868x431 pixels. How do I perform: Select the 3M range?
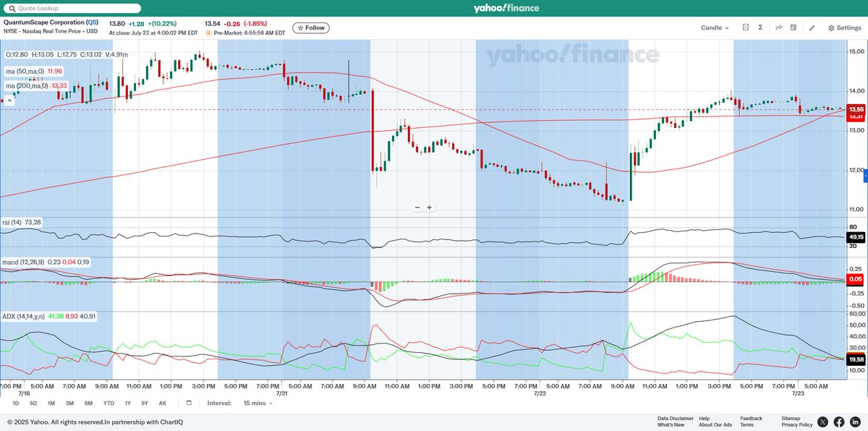69,403
